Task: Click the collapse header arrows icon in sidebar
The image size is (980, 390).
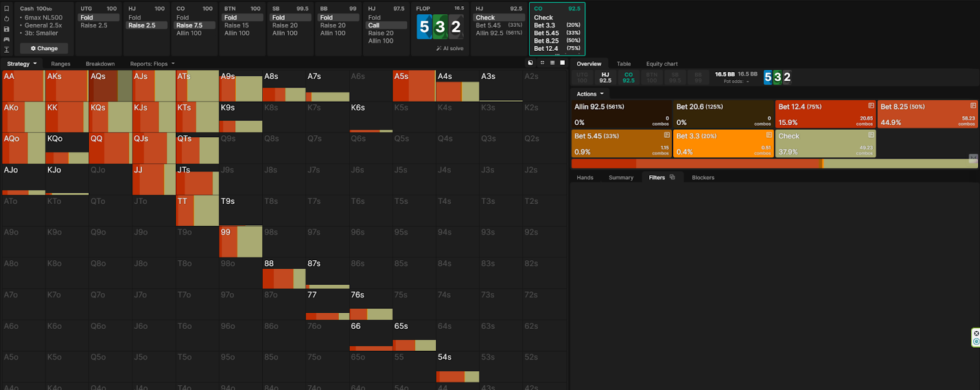Action: 6,50
